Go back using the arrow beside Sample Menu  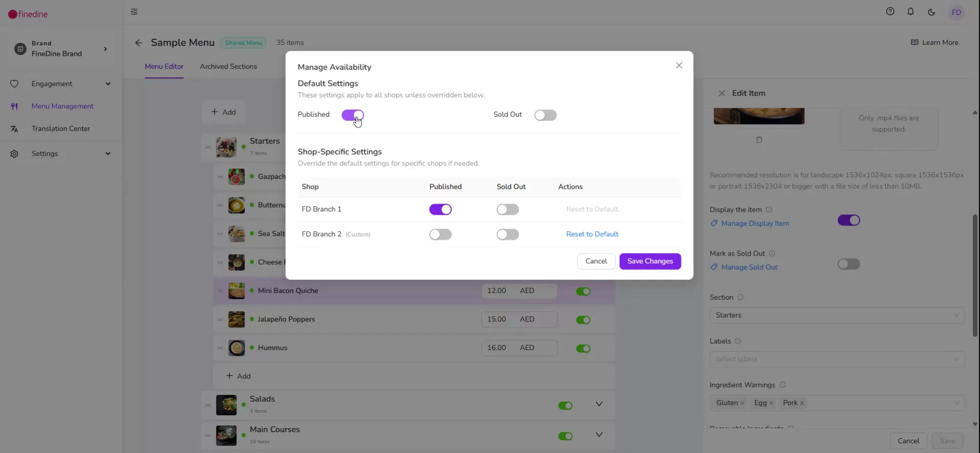click(x=138, y=43)
